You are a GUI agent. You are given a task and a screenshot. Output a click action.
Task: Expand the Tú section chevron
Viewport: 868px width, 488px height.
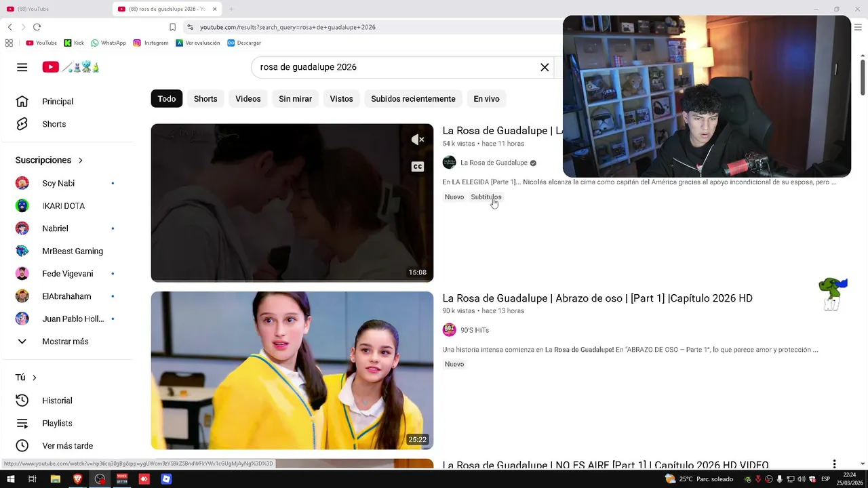click(34, 378)
